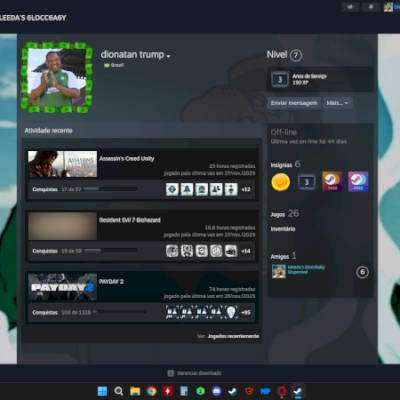Screen dimensions: 400x400
Task: Open the PAYDAY 2 title link
Action: click(x=111, y=282)
